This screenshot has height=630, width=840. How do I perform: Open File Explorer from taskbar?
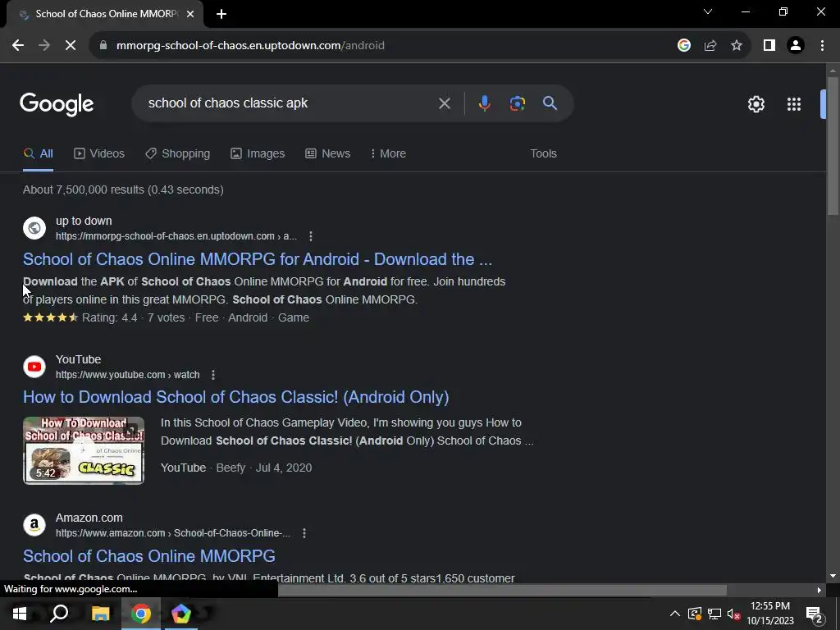[x=100, y=614]
